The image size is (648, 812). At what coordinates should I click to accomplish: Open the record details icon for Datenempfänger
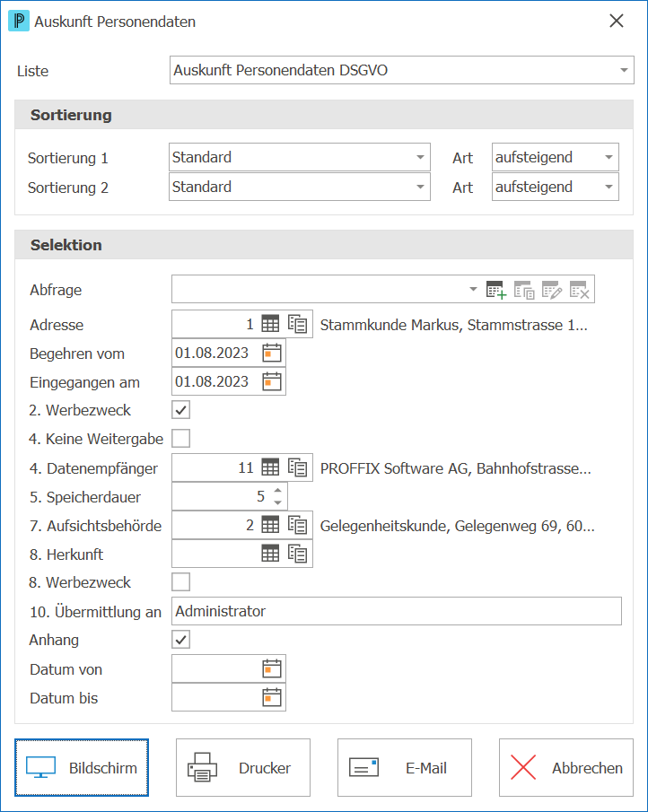click(298, 467)
